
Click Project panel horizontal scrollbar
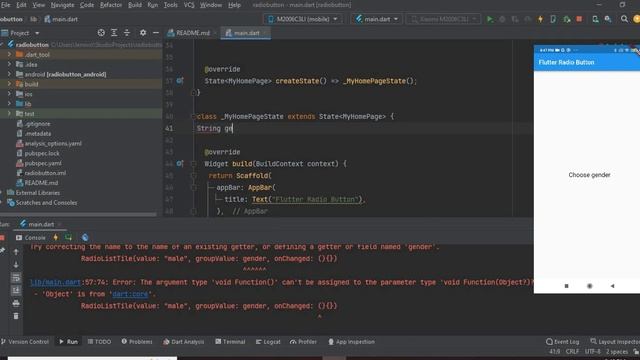pos(78,214)
